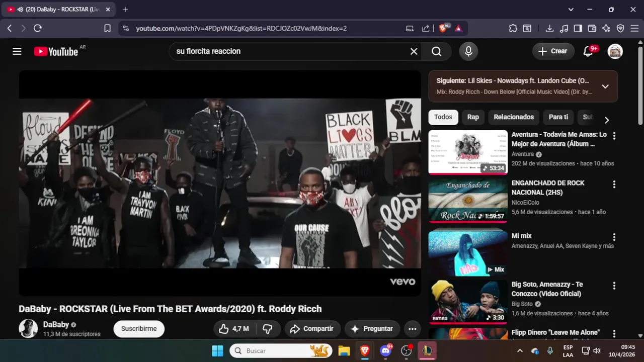Open options for Big Soto Te Conozco
Image resolution: width=644 pixels, height=362 pixels.
click(x=614, y=286)
